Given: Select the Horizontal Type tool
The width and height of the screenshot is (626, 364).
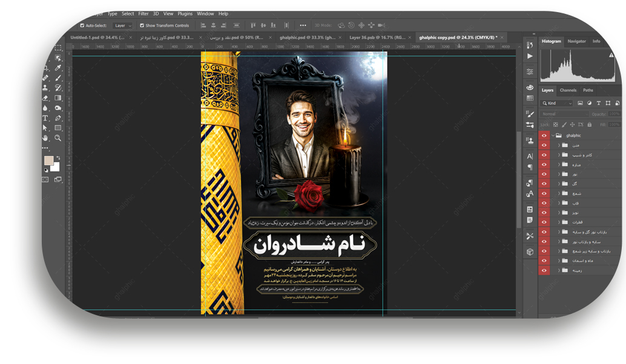Looking at the screenshot, I should tap(45, 118).
